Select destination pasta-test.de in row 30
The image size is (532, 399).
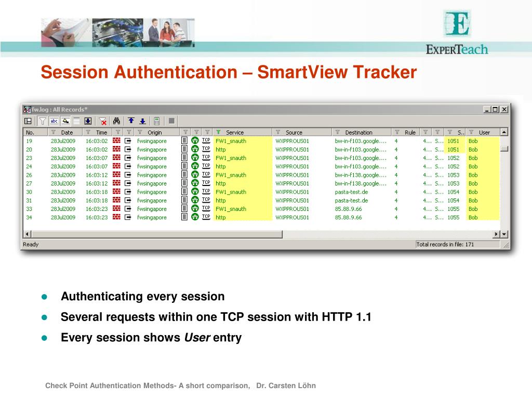pos(351,192)
